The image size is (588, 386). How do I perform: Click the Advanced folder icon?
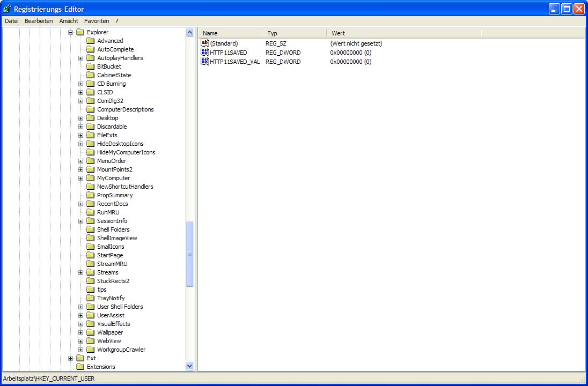pos(90,41)
